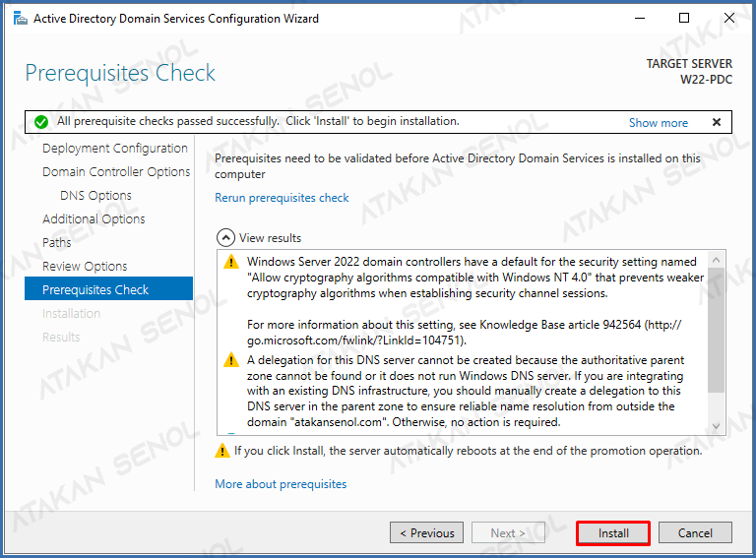Click the Knowledge Base article 942564 text
Viewport: 756px width, 558px height.
(x=560, y=325)
